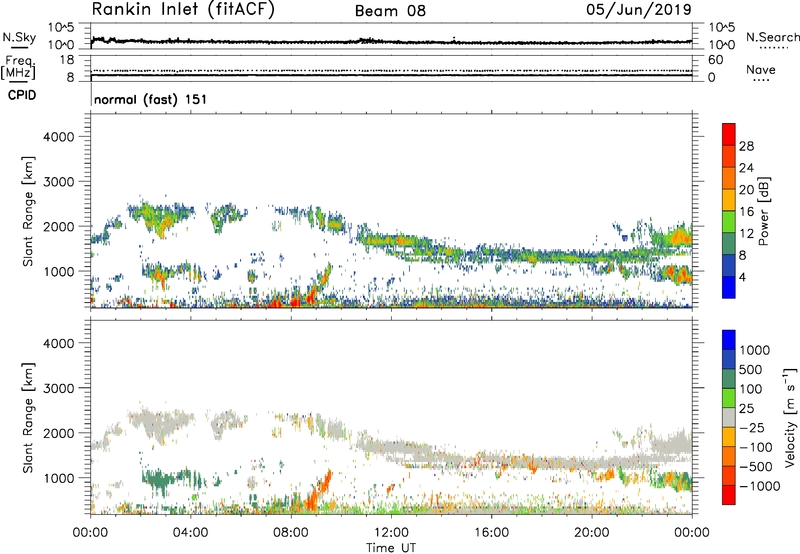
Task: Click the date '05/Jun/2019'
Action: click(x=639, y=10)
